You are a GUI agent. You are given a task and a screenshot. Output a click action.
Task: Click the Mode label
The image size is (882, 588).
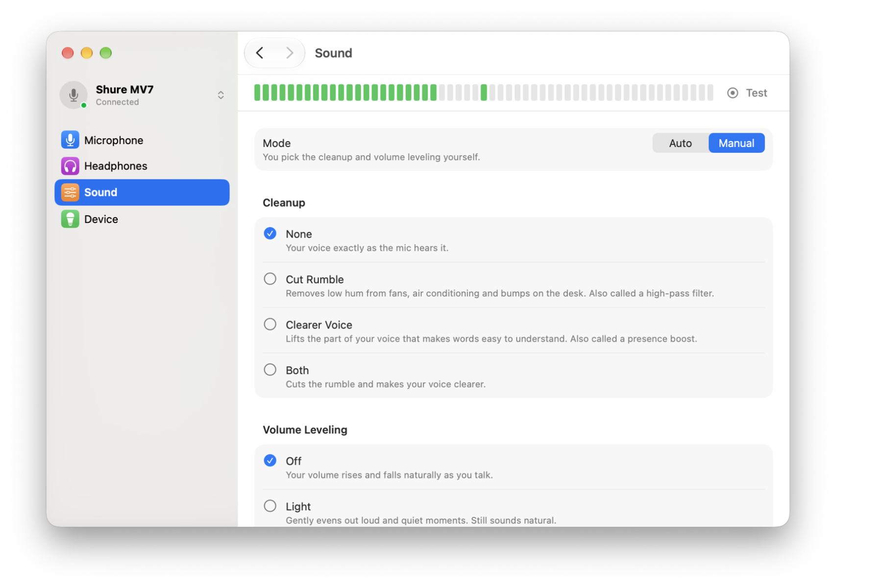277,144
